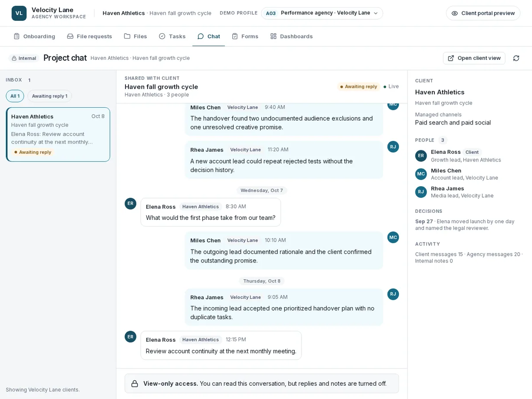This screenshot has width=532, height=399.
Task: Click the Haven Athletics breadcrumb in top bar
Action: 124,13
